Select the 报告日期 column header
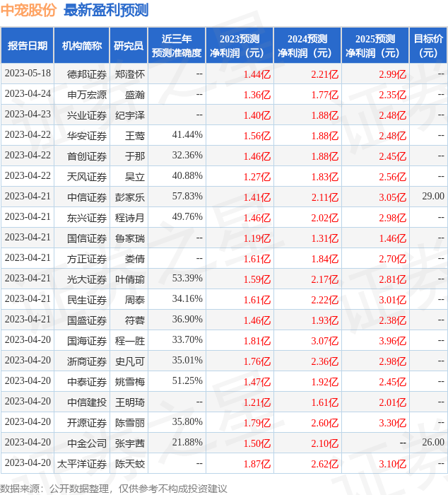This screenshot has height=495, width=448. coord(28,46)
